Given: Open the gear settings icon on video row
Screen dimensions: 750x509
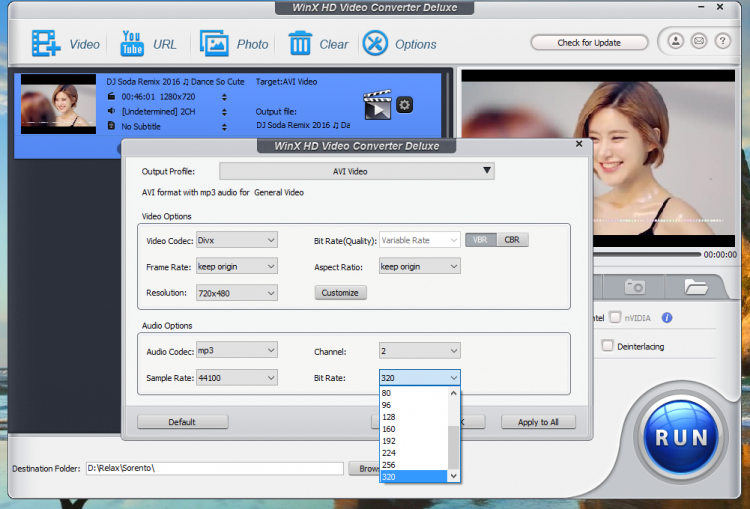Looking at the screenshot, I should pos(405,105).
